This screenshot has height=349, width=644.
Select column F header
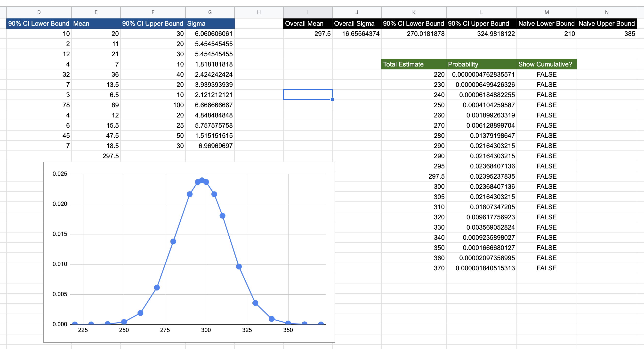click(153, 12)
